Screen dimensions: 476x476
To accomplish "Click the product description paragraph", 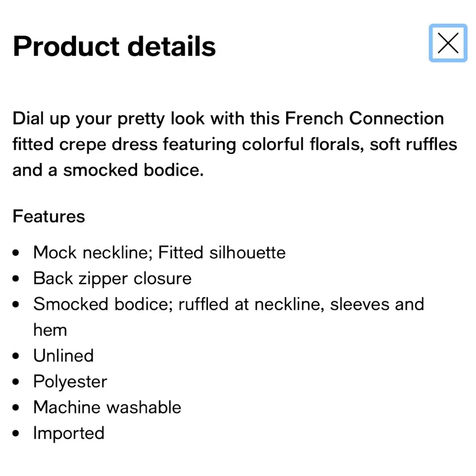I will (233, 144).
